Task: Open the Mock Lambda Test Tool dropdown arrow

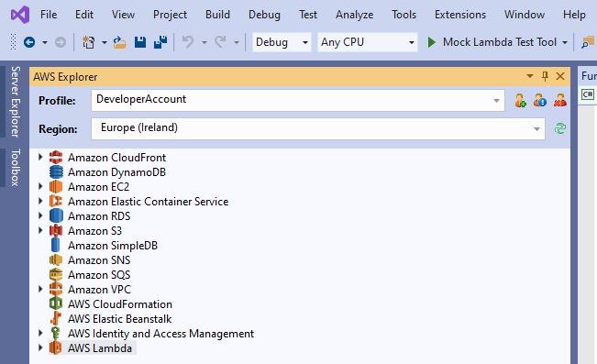Action: point(565,43)
